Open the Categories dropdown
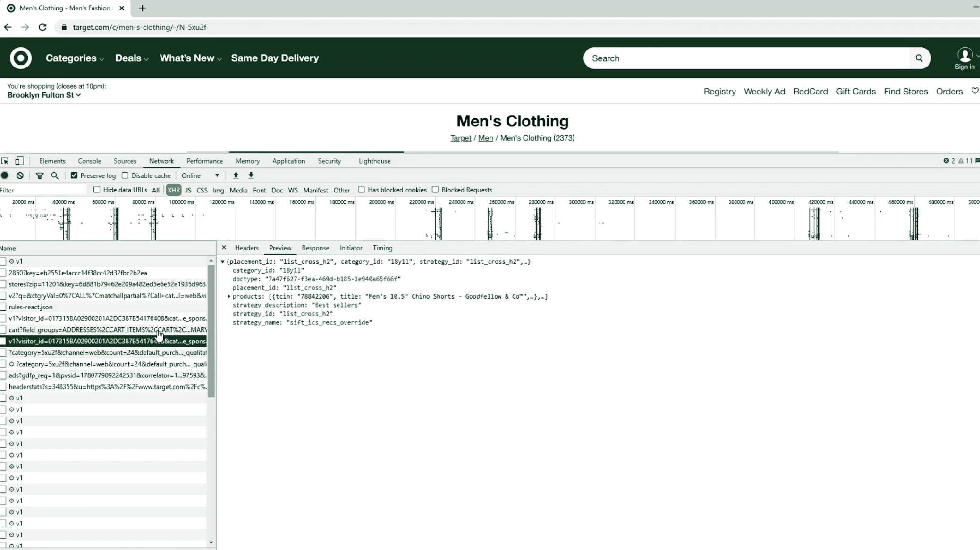The image size is (980, 550). [75, 58]
